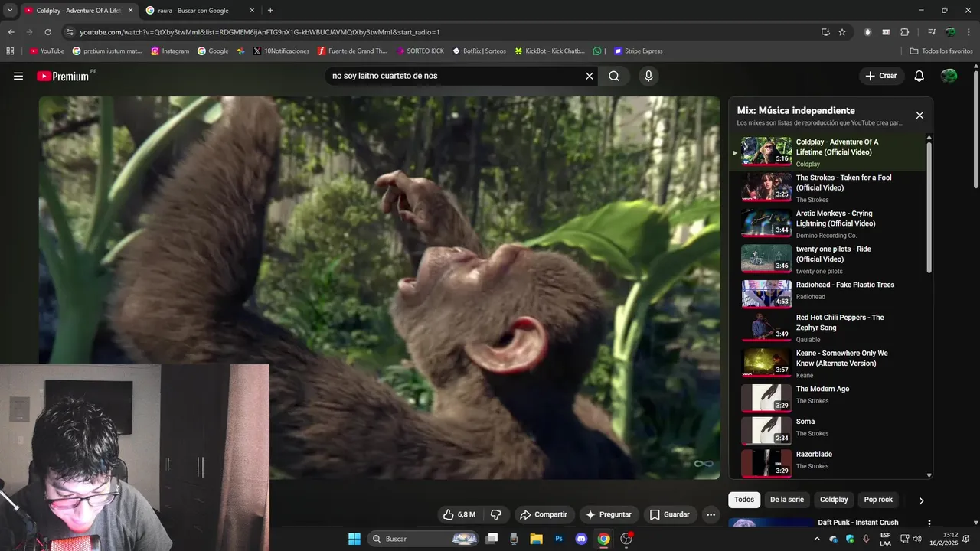Select the Coldplay filter chip
980x551 pixels.
pos(834,500)
